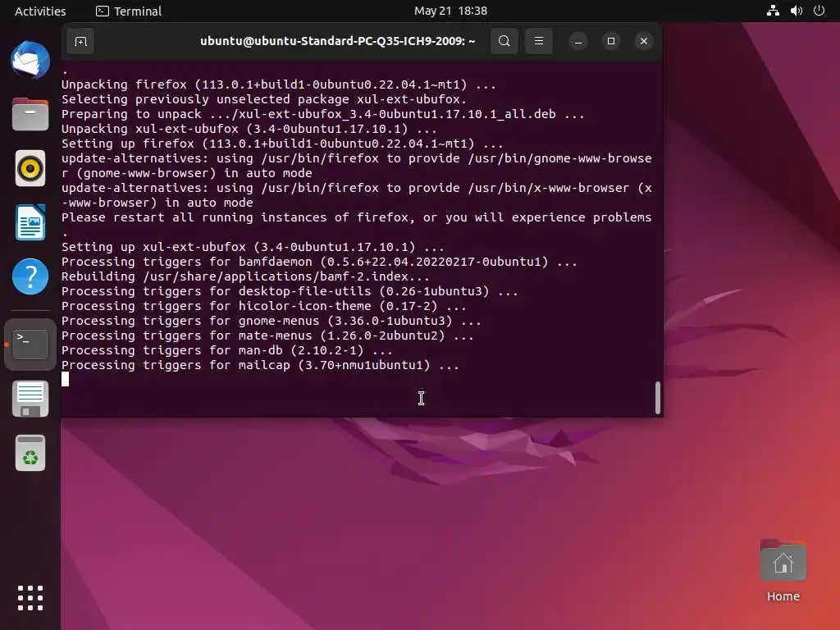Open the Home folder on the desktop

pos(783,571)
